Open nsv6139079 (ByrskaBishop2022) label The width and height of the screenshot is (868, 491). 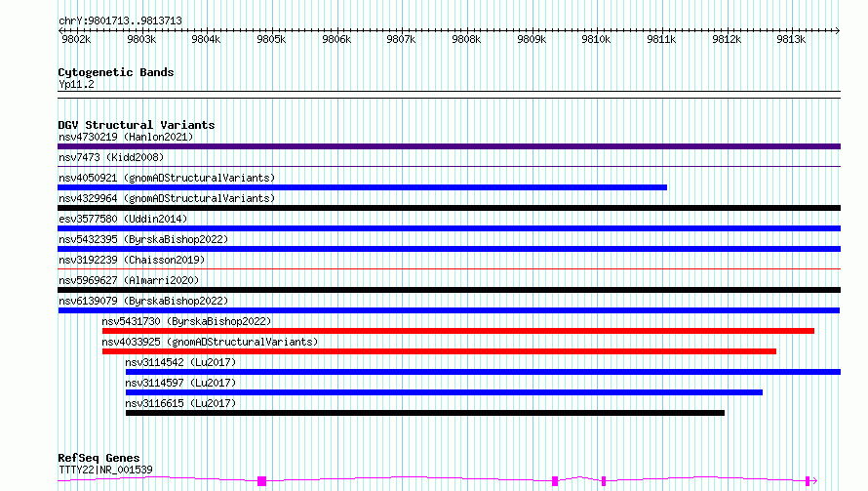click(143, 301)
